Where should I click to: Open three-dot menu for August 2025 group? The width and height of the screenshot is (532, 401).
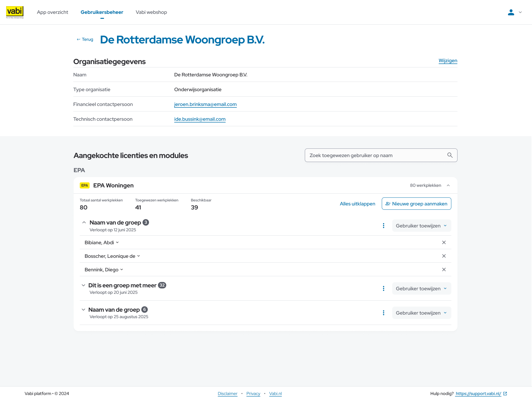click(383, 313)
